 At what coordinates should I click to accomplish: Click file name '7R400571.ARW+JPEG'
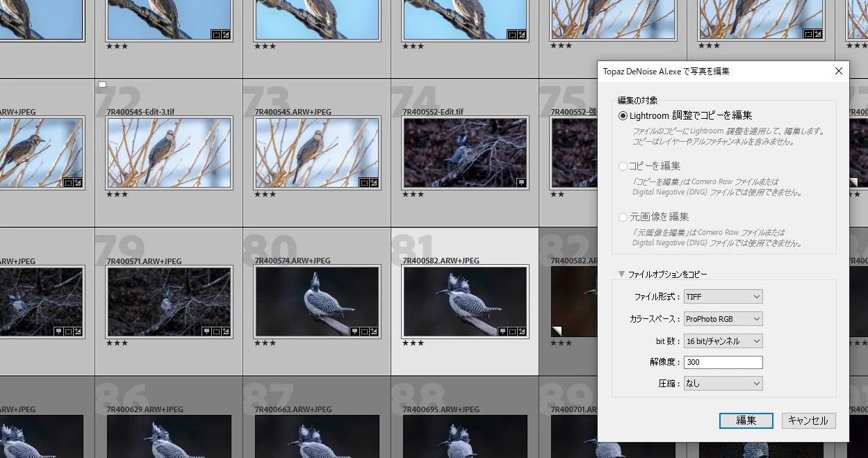click(x=144, y=261)
